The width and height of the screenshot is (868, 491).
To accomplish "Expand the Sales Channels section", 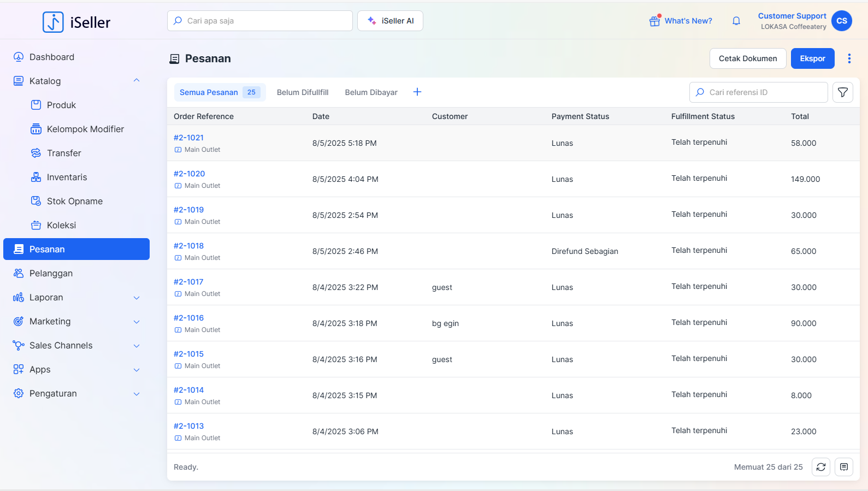I will (137, 346).
